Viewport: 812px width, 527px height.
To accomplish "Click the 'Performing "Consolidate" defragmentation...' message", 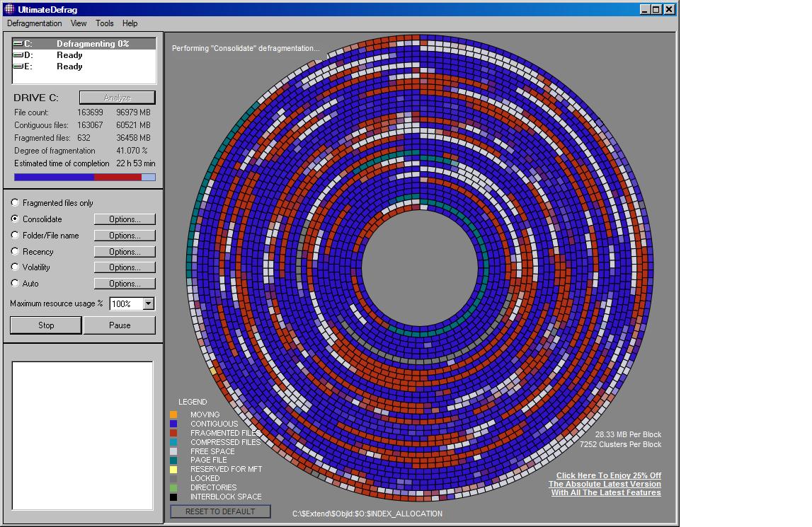I will coord(246,48).
